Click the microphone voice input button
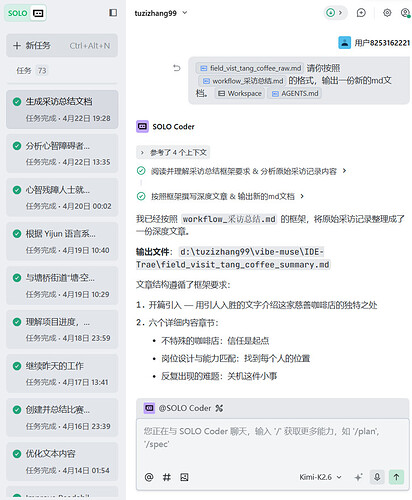Screen dimensions: 412x500 pyautogui.click(x=377, y=477)
